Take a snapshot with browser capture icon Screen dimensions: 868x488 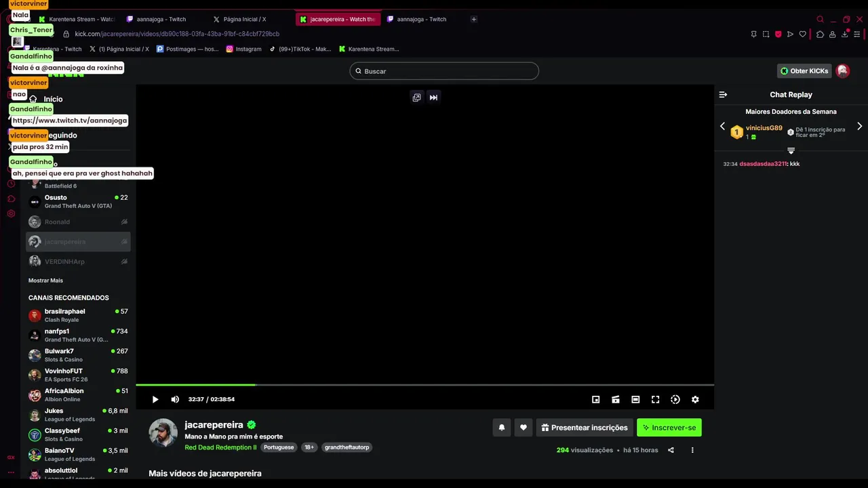coord(766,34)
